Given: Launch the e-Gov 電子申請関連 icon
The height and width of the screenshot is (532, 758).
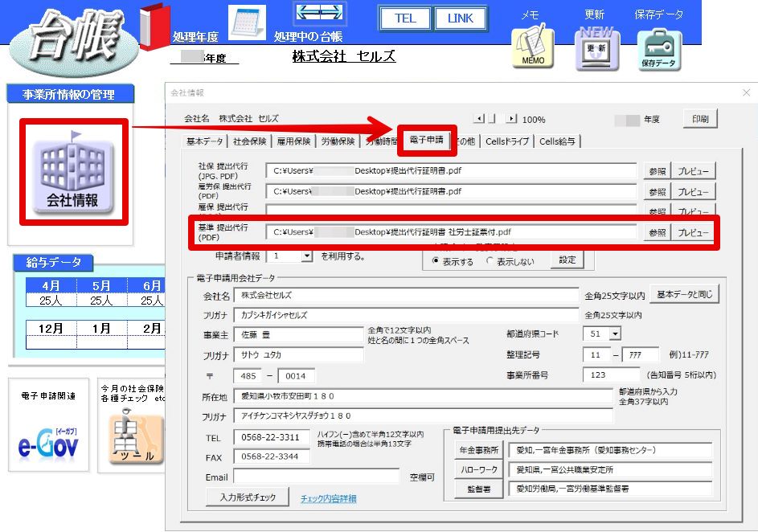Looking at the screenshot, I should tap(48, 443).
